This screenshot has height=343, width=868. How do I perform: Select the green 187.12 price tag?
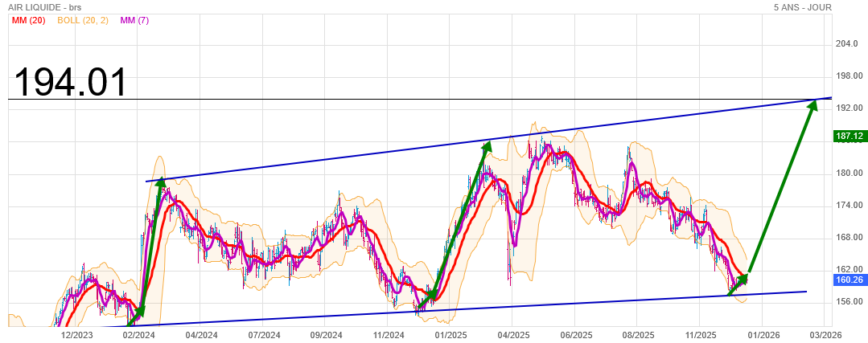point(849,137)
